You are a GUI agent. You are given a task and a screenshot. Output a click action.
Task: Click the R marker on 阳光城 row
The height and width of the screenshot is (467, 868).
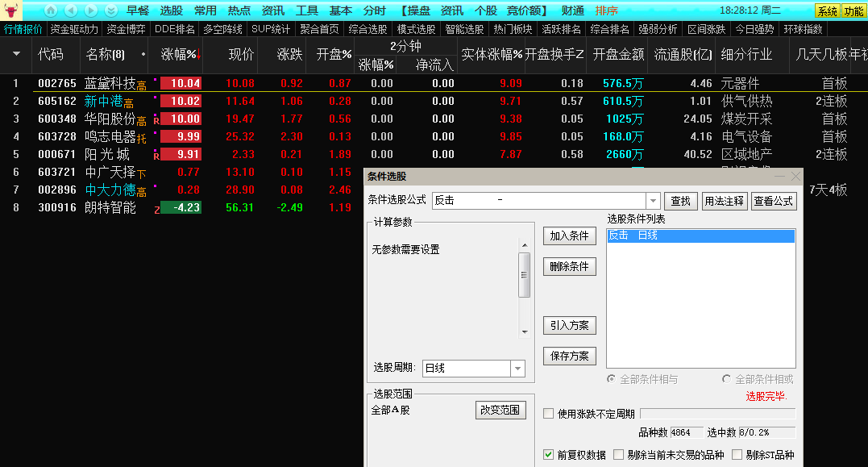(x=156, y=156)
